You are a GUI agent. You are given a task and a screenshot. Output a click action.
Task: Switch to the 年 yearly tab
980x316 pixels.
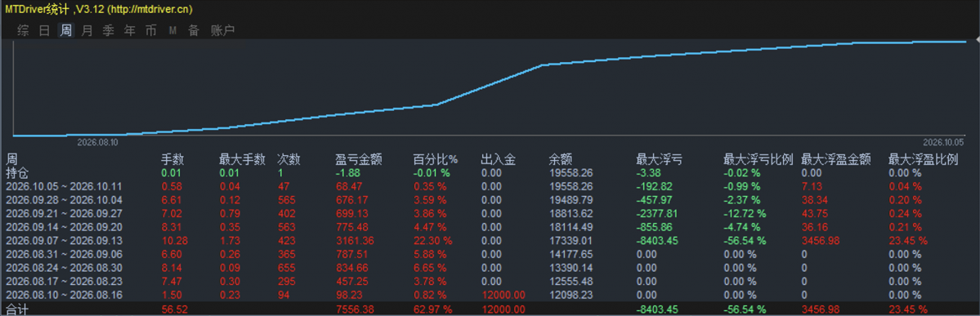pyautogui.click(x=129, y=30)
